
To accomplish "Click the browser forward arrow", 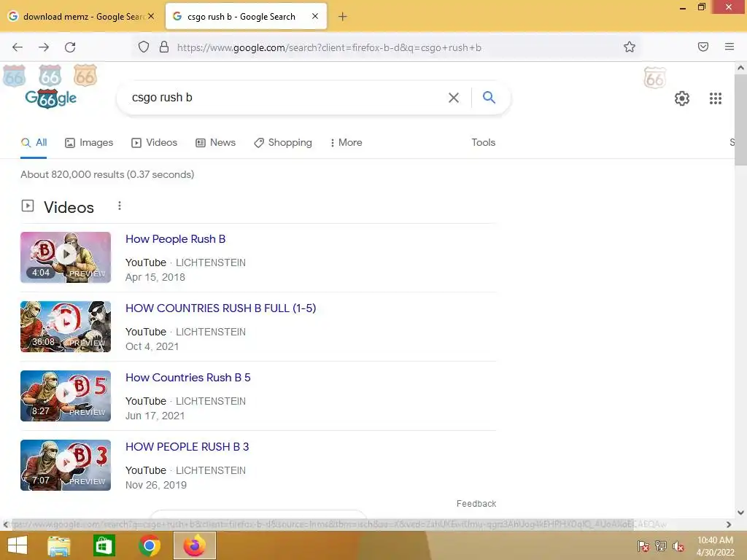I will tap(44, 47).
